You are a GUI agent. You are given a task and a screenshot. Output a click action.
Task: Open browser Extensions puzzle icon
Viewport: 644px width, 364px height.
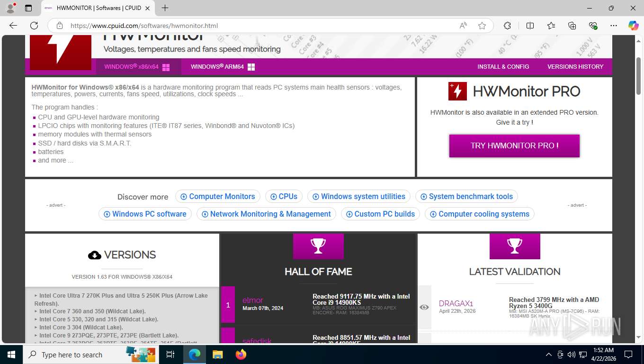pos(507,26)
